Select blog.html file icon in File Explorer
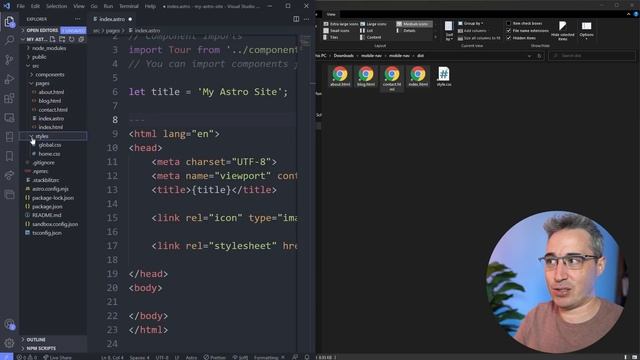The width and height of the screenshot is (640, 360). tap(366, 76)
